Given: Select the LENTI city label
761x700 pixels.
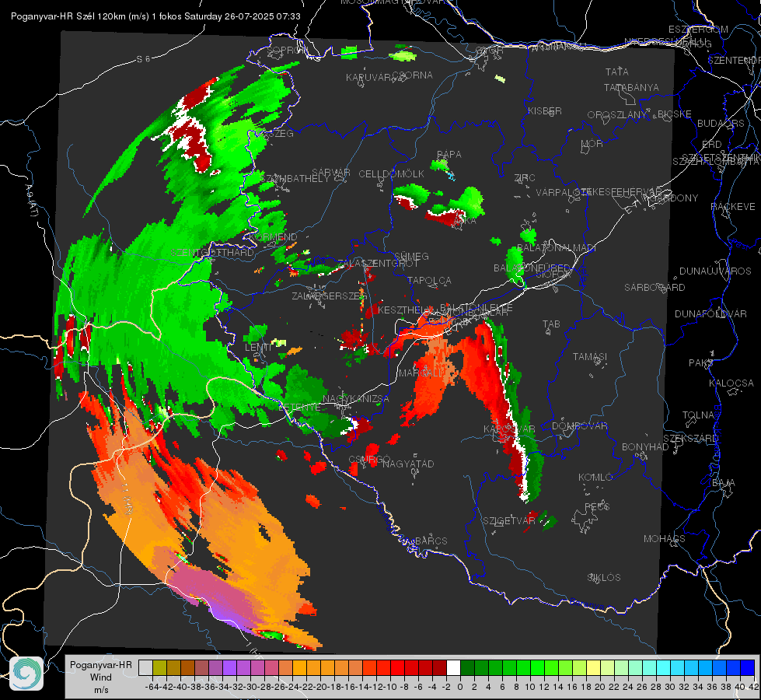Looking at the screenshot, I should 258,347.
